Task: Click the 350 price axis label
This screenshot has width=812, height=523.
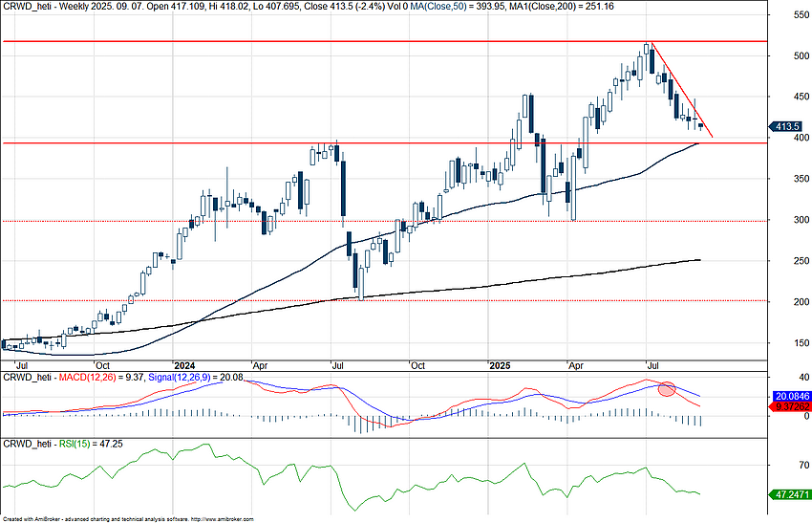Action: pyautogui.click(x=801, y=179)
